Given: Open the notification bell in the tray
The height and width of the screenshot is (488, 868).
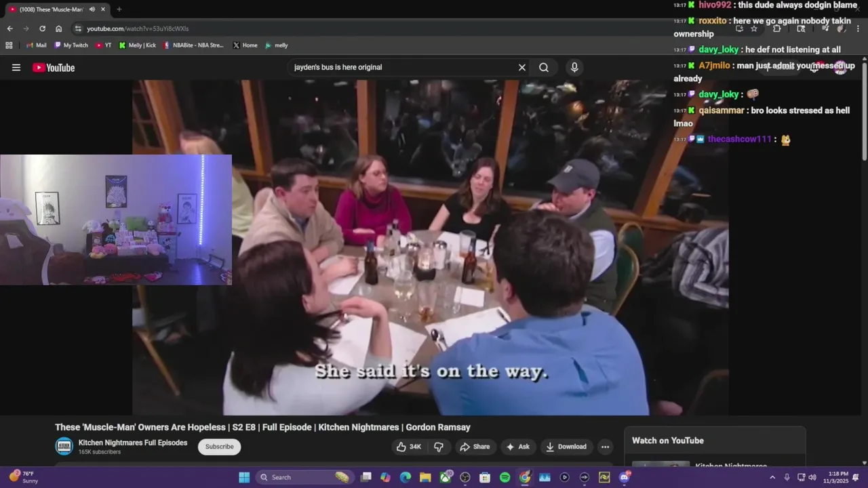Looking at the screenshot, I should 856,477.
